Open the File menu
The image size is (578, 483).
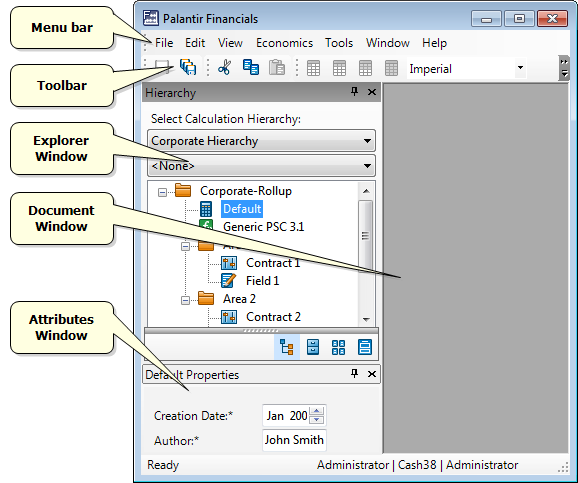[x=164, y=43]
